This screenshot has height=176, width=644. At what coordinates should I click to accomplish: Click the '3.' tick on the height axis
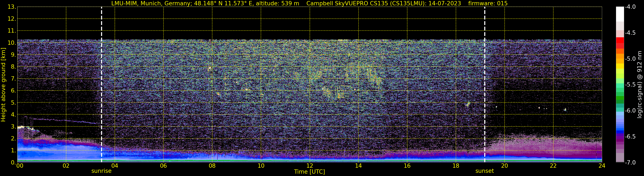13,127
